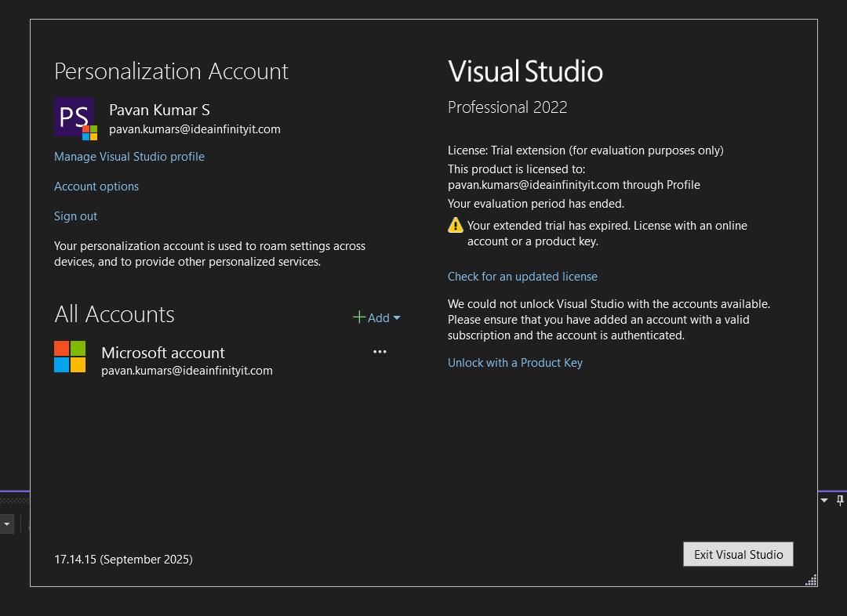This screenshot has height=616, width=847.
Task: Expand the Add account dropdown arrow
Action: pos(396,317)
